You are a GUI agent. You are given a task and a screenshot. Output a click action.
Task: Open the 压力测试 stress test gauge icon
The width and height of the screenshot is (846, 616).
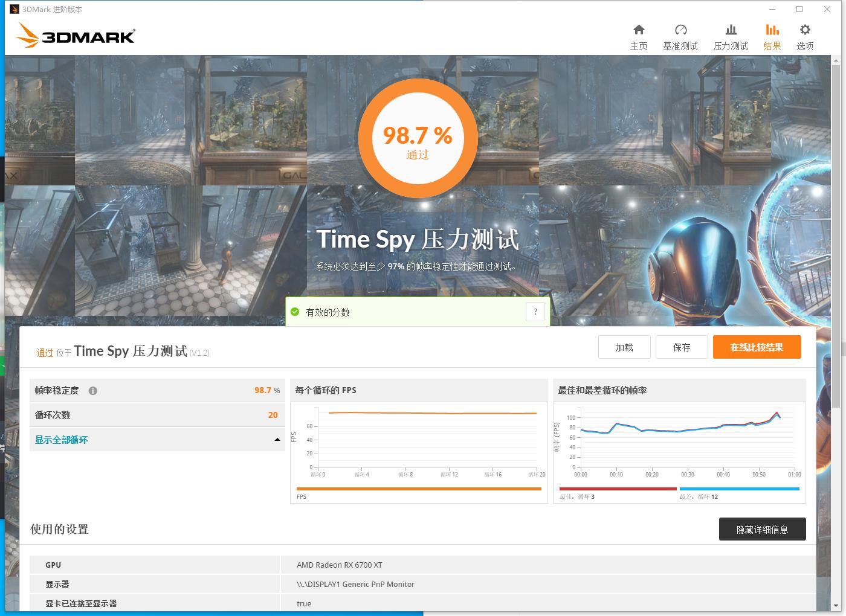point(730,35)
